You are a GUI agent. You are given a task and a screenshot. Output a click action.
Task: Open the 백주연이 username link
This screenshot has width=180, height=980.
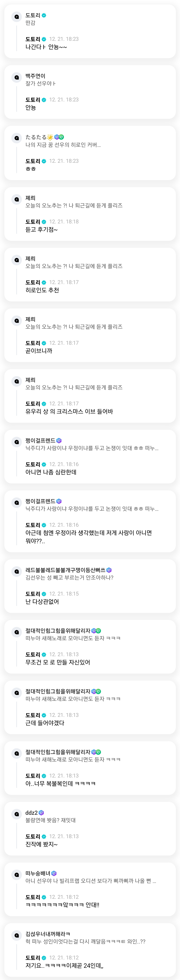point(35,76)
